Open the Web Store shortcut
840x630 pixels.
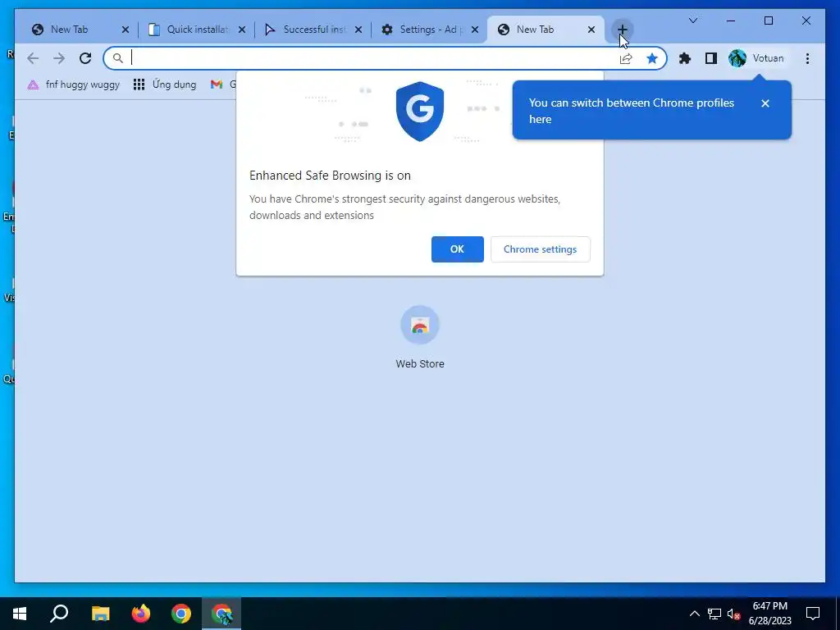(420, 337)
